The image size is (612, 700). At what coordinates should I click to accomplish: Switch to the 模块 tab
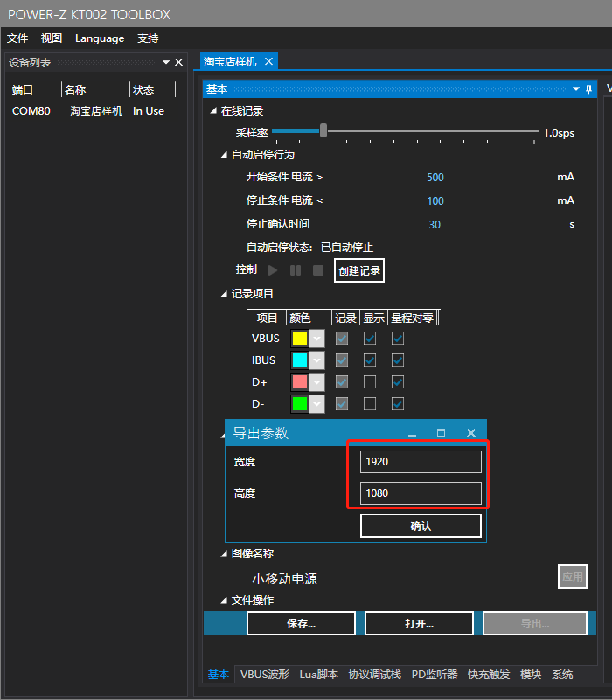click(531, 674)
